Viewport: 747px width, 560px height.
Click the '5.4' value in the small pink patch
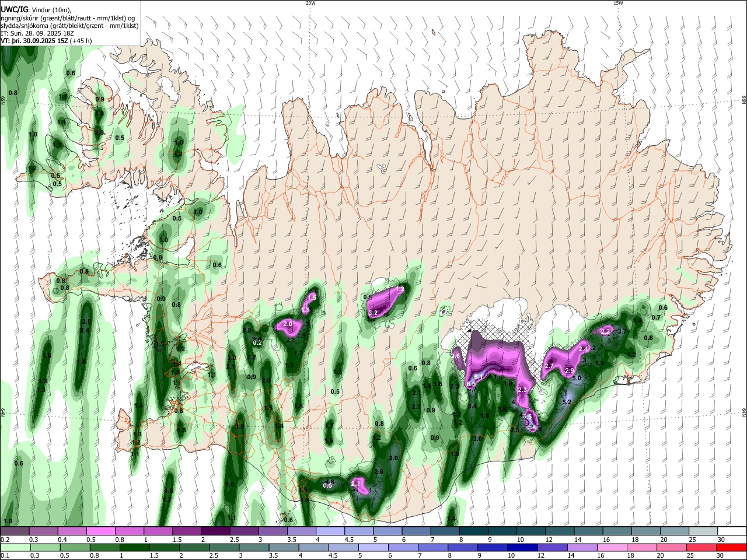coord(531,428)
